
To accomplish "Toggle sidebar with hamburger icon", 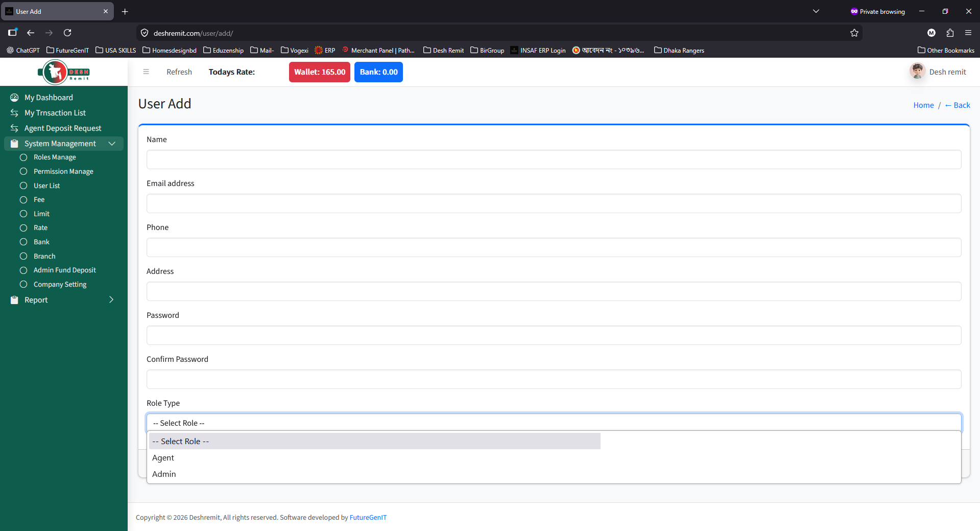I will tap(146, 72).
